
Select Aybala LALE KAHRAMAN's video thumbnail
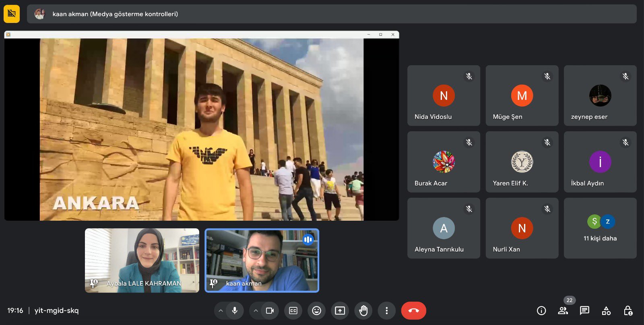click(x=142, y=260)
